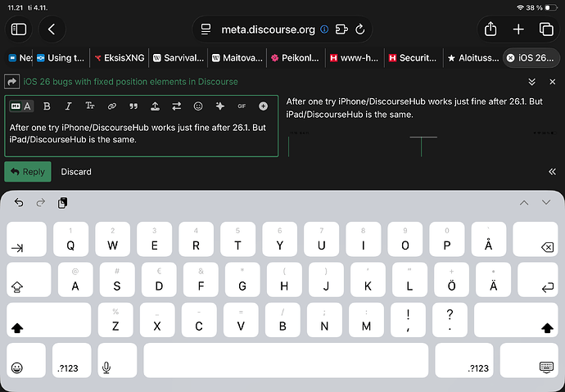Viewport: 565px width, 392px height.
Task: Apply bold formatting
Action: pos(47,106)
